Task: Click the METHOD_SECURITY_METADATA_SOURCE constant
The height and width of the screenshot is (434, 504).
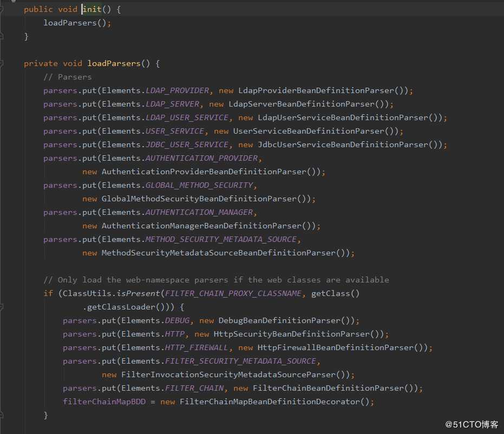Action: 221,239
